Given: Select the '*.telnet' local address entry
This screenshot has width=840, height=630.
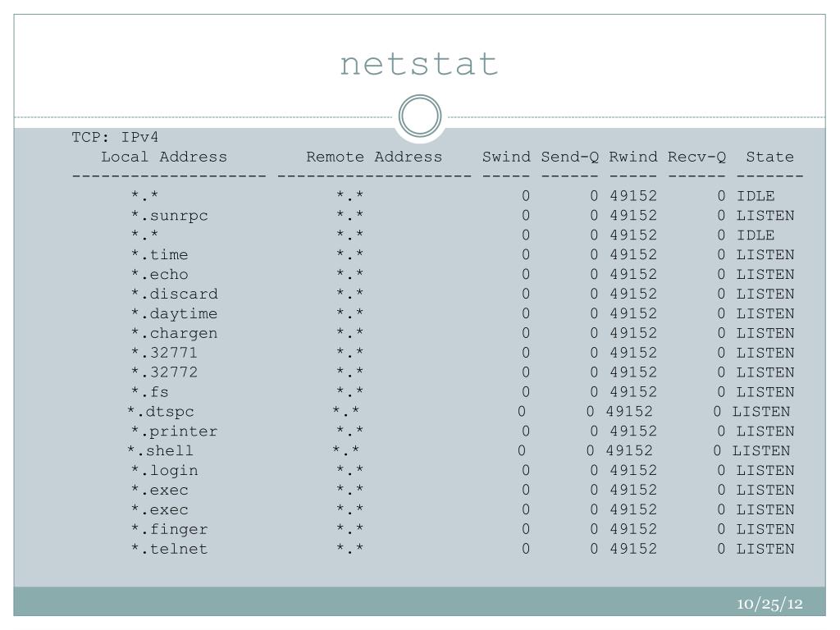Looking at the screenshot, I should [x=169, y=549].
